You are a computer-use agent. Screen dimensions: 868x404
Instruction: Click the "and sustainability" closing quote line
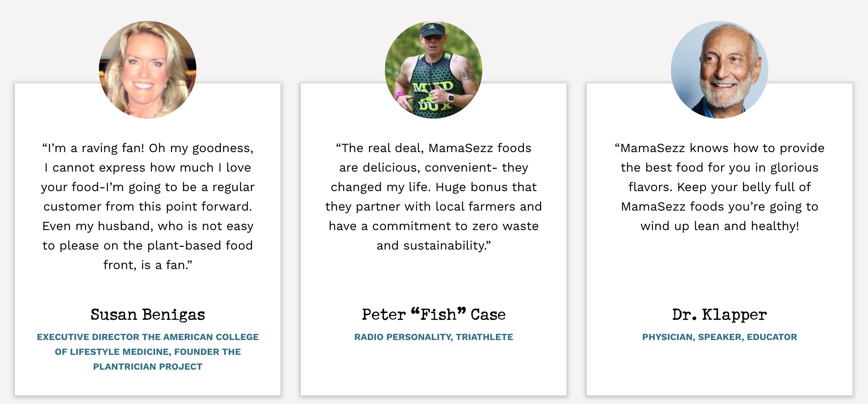click(x=434, y=246)
